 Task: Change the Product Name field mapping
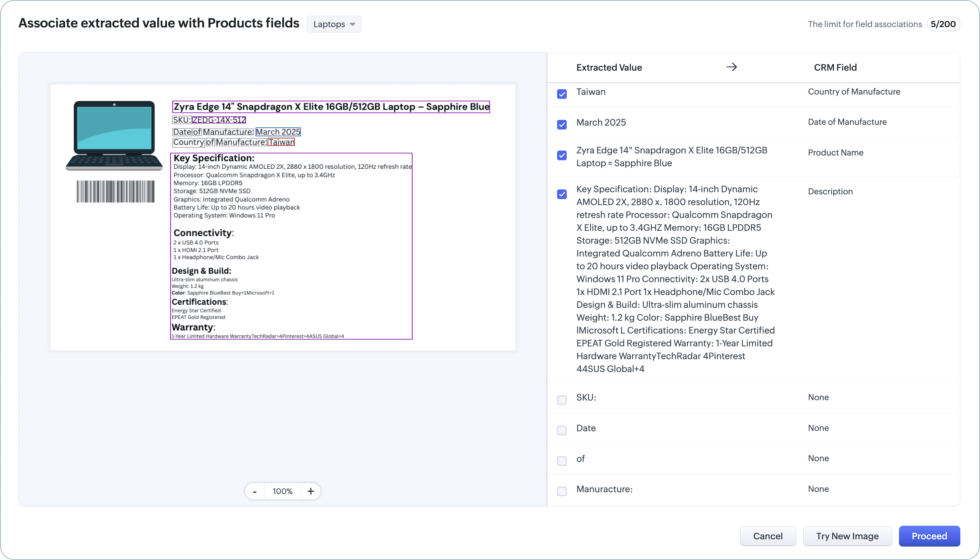pos(835,153)
